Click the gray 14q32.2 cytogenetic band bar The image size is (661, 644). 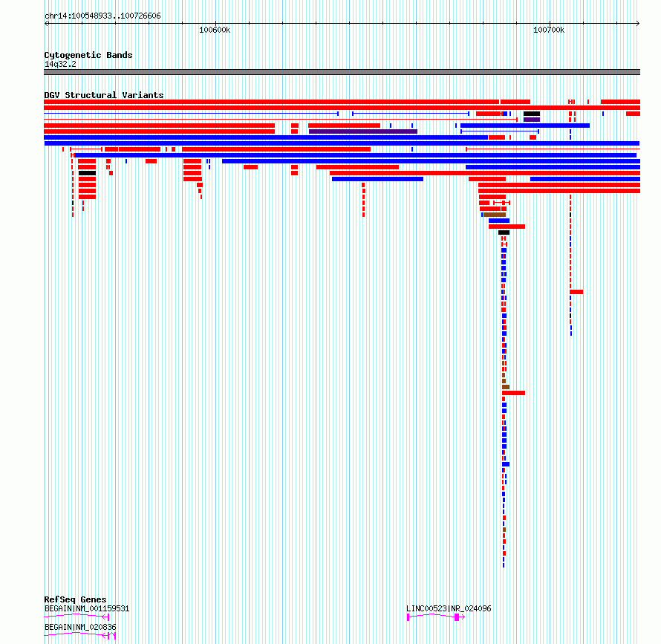342,72
